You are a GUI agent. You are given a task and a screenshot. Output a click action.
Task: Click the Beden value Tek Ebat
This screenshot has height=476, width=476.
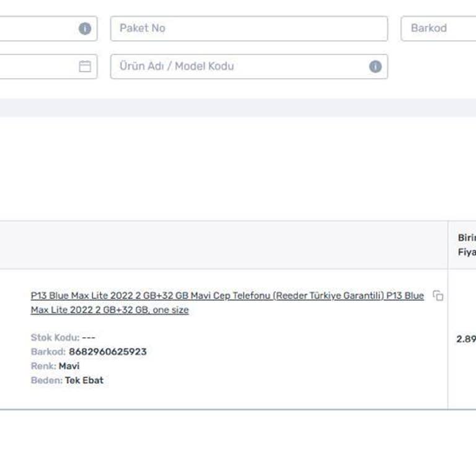coord(84,380)
